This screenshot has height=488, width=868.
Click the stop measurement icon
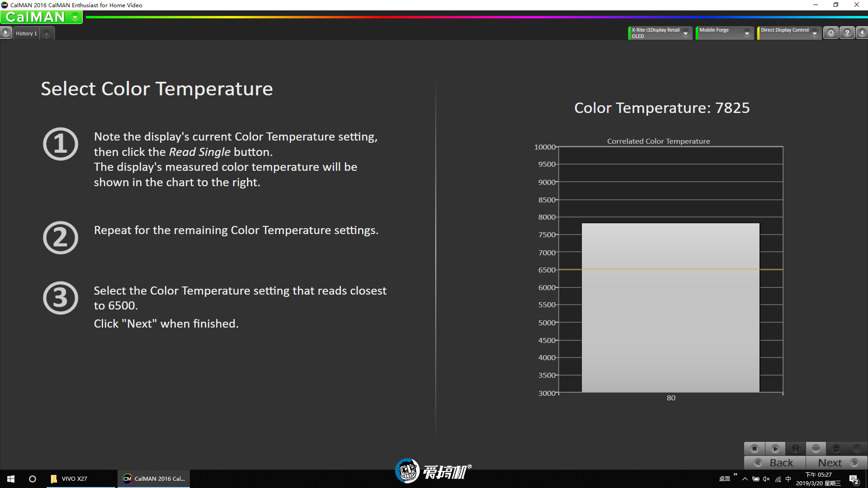[754, 448]
